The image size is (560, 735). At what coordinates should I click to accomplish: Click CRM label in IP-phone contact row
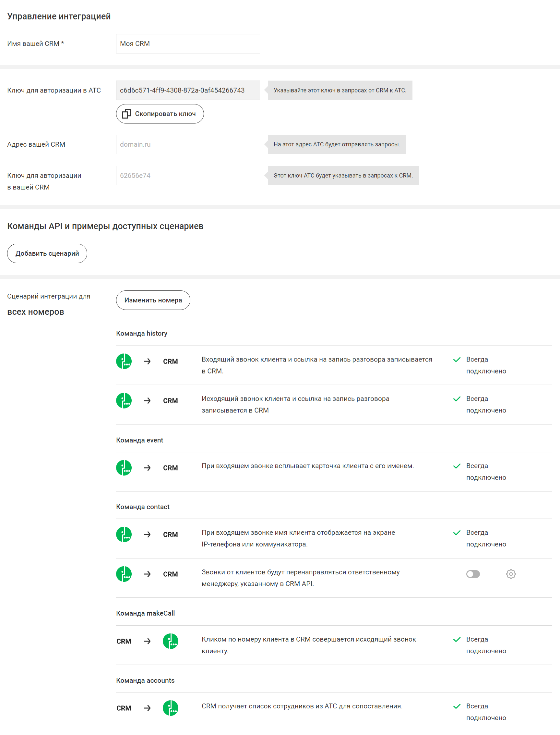tap(170, 534)
